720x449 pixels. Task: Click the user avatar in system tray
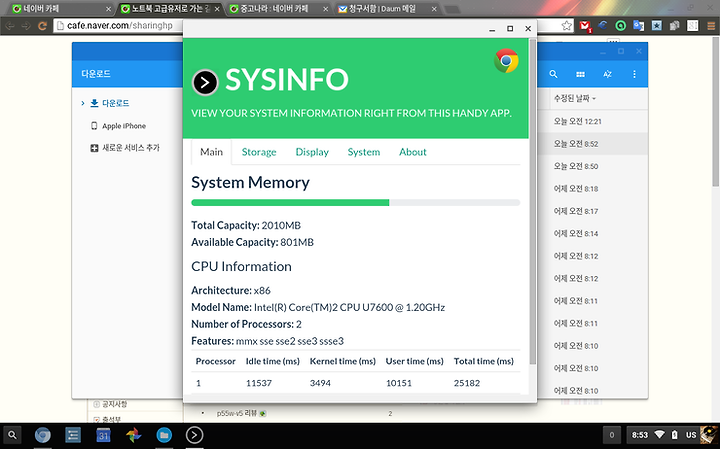click(709, 435)
